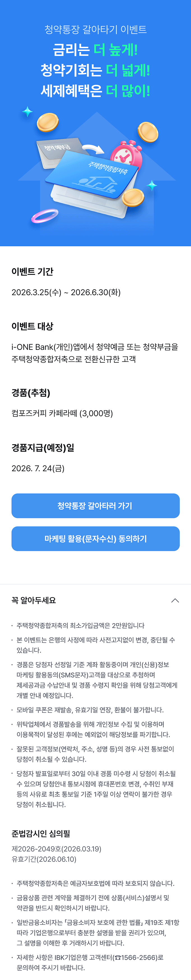The image size is (191, 980).
Task: Click the 이벤트 기간 heading
Action: tap(32, 272)
